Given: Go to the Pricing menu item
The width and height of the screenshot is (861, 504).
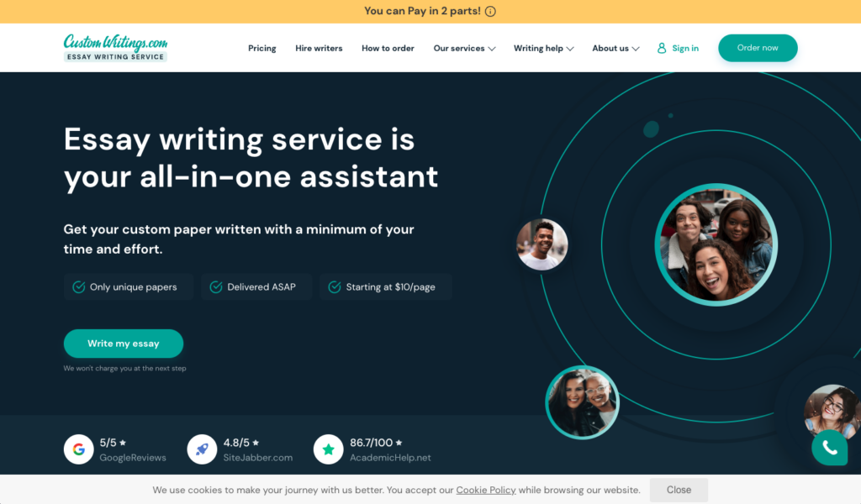Looking at the screenshot, I should tap(262, 49).
